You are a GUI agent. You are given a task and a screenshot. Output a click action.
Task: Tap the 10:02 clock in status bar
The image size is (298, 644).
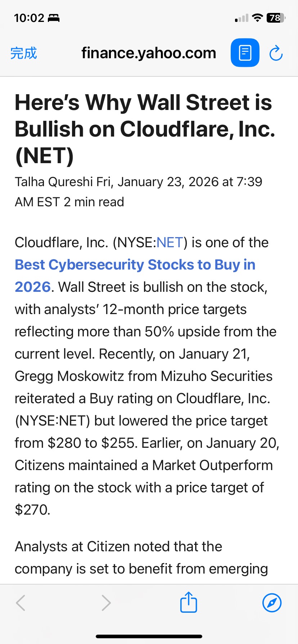[x=29, y=18]
